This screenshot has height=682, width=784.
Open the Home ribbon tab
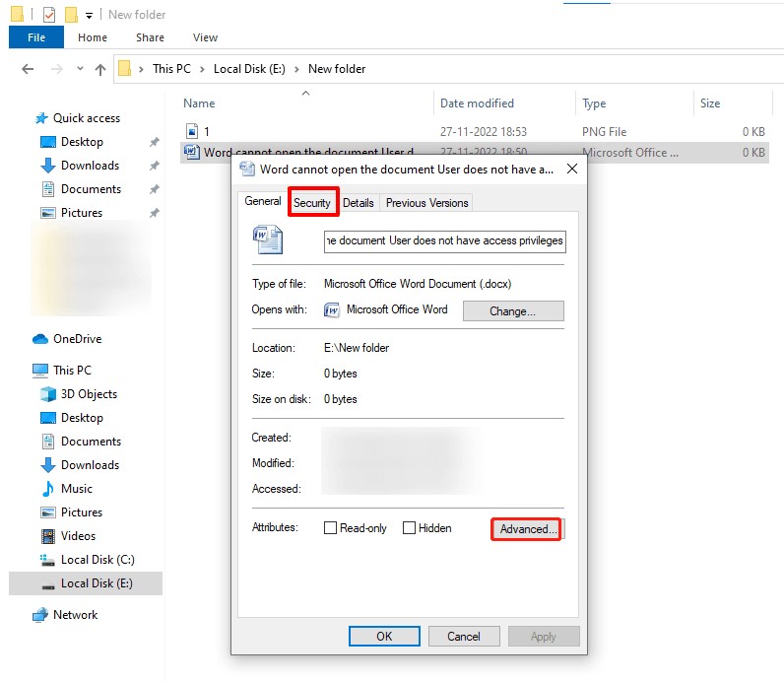[x=93, y=37]
